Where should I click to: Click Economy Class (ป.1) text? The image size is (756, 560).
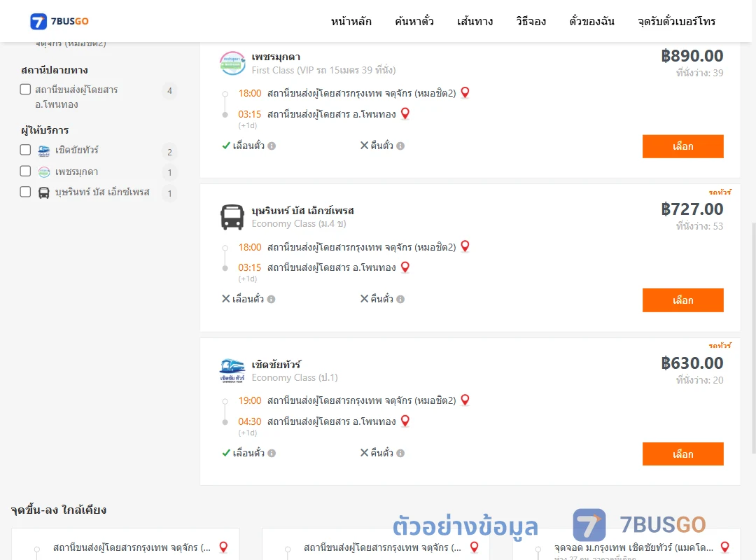click(295, 378)
